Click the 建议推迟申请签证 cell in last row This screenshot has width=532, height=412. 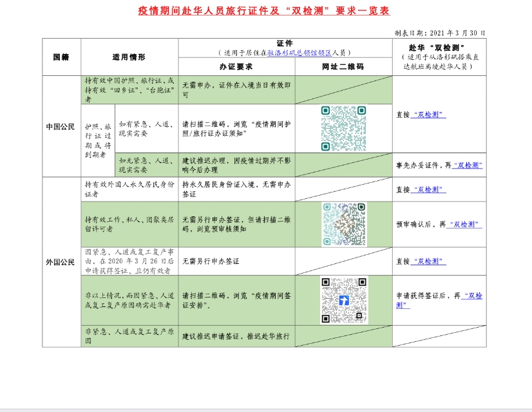pyautogui.click(x=236, y=336)
